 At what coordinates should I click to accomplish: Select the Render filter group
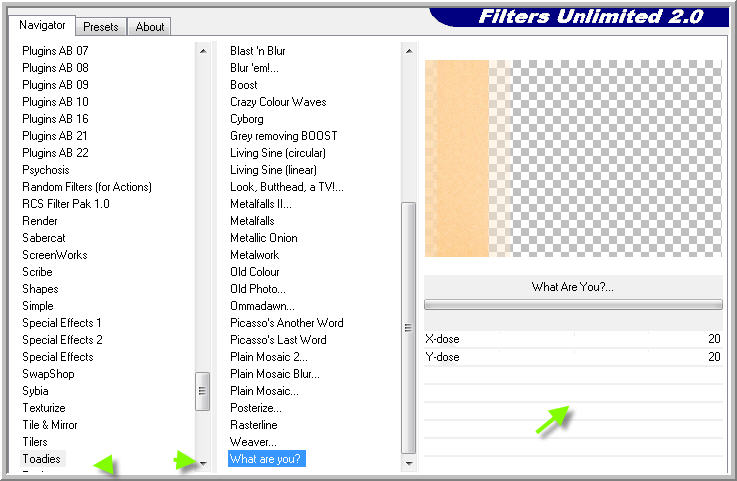tap(39, 221)
